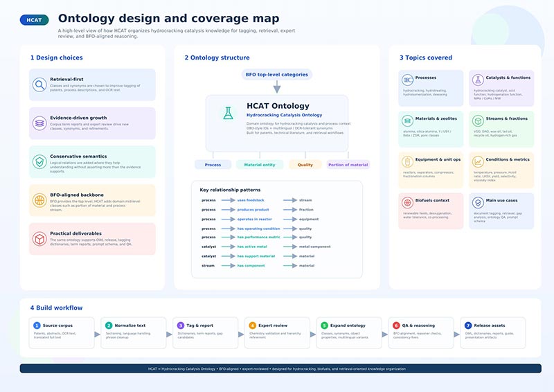Viewport: 554px width, 392px height.
Task: Click the BFO-aligned backbone globe icon
Action: (39, 200)
